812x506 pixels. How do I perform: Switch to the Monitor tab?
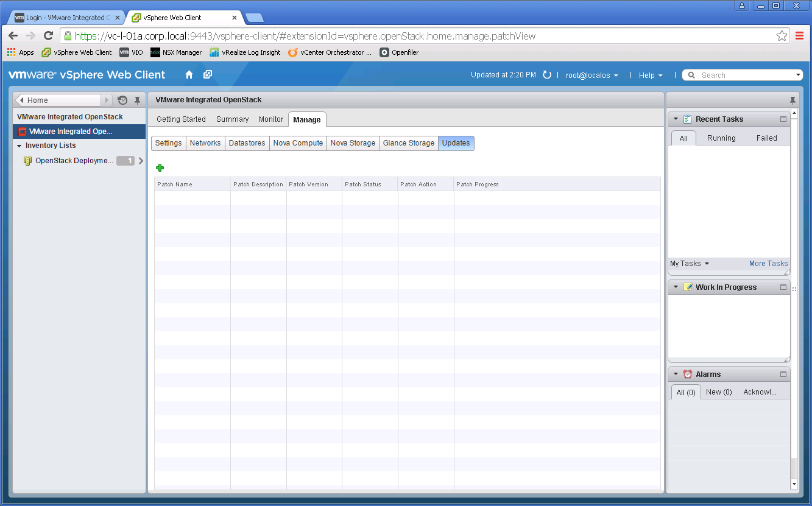(271, 119)
